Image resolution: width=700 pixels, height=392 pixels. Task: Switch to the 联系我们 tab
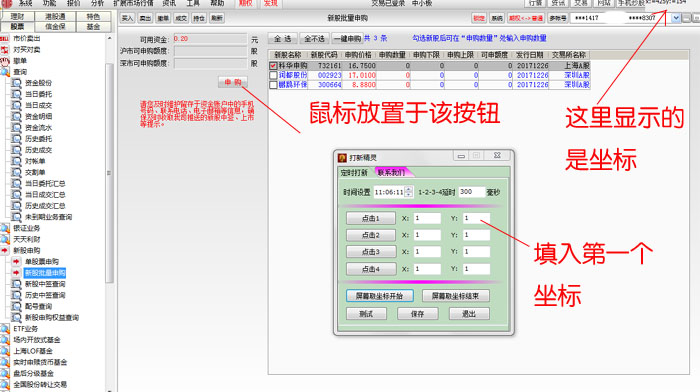pyautogui.click(x=392, y=172)
